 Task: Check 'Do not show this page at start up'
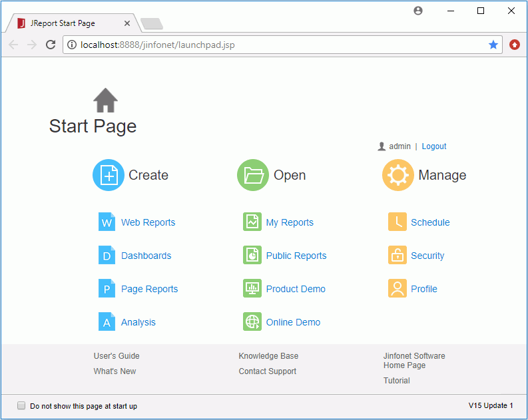pyautogui.click(x=21, y=405)
